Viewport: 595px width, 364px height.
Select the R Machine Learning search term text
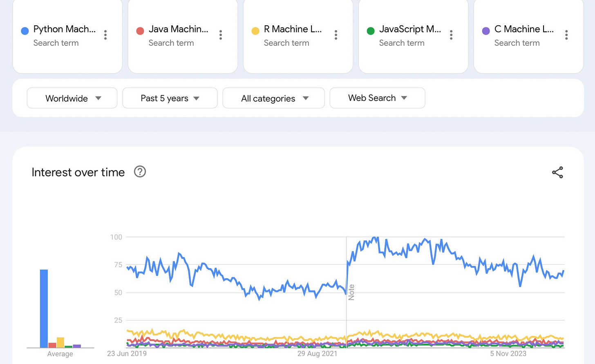(x=293, y=29)
